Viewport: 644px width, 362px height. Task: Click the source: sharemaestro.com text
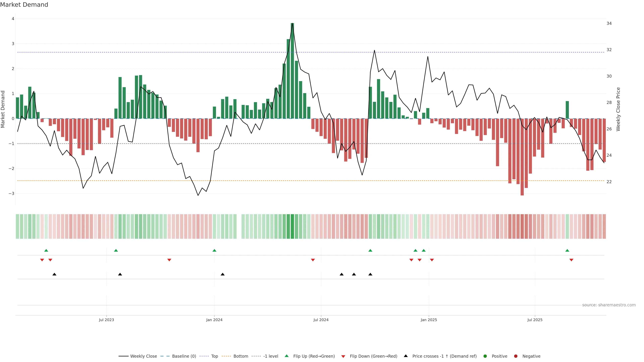coord(609,305)
